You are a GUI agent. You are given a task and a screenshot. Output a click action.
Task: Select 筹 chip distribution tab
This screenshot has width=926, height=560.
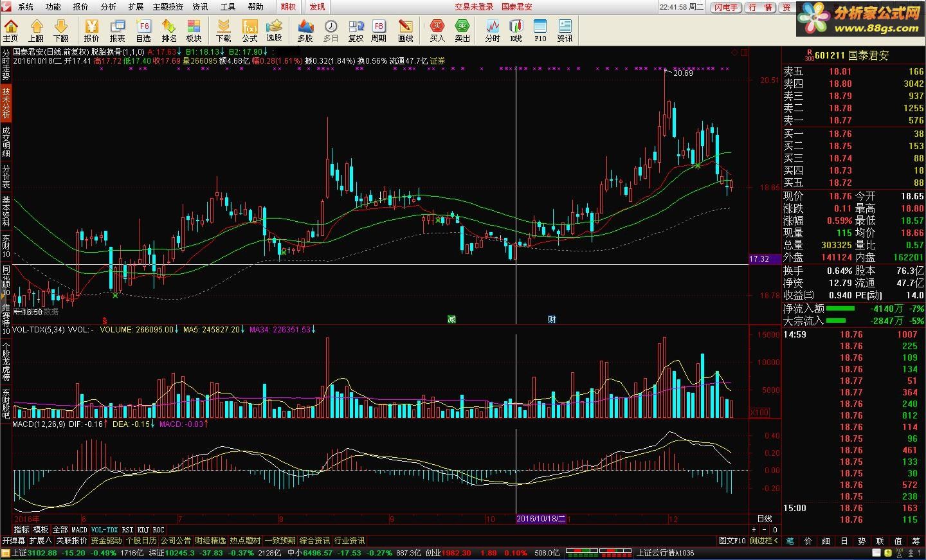[916, 541]
